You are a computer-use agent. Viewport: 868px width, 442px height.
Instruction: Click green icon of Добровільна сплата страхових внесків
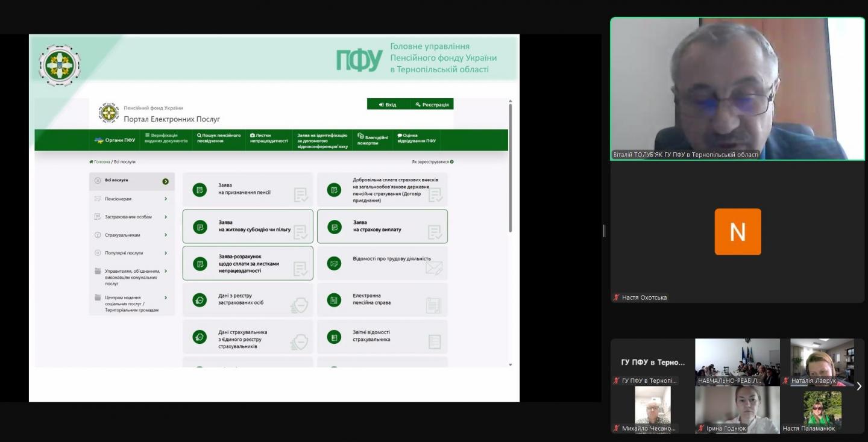[334, 190]
